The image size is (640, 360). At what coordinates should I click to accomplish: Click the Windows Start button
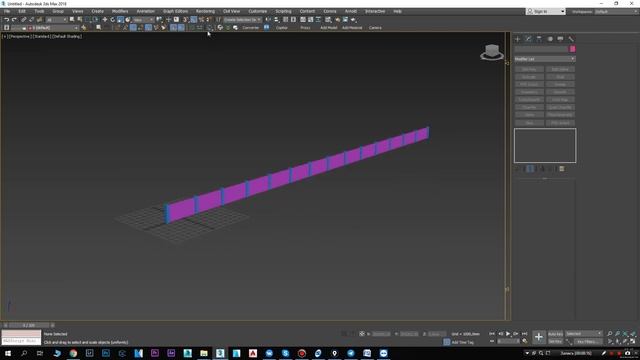[8, 353]
